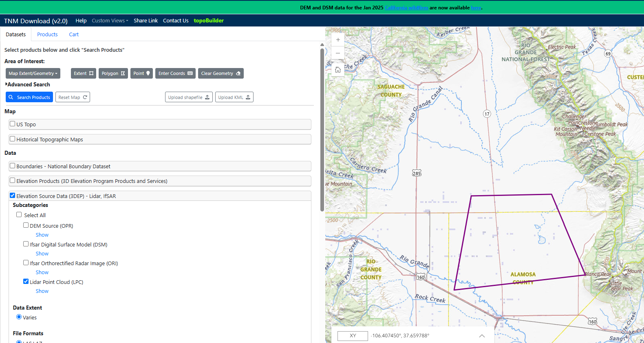
Task: Open the Enter Coords tool
Action: click(175, 73)
